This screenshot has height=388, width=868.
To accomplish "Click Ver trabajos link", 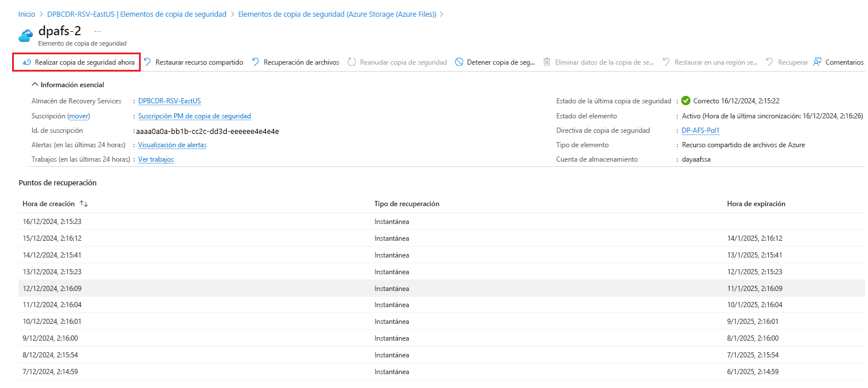I will (x=156, y=159).
